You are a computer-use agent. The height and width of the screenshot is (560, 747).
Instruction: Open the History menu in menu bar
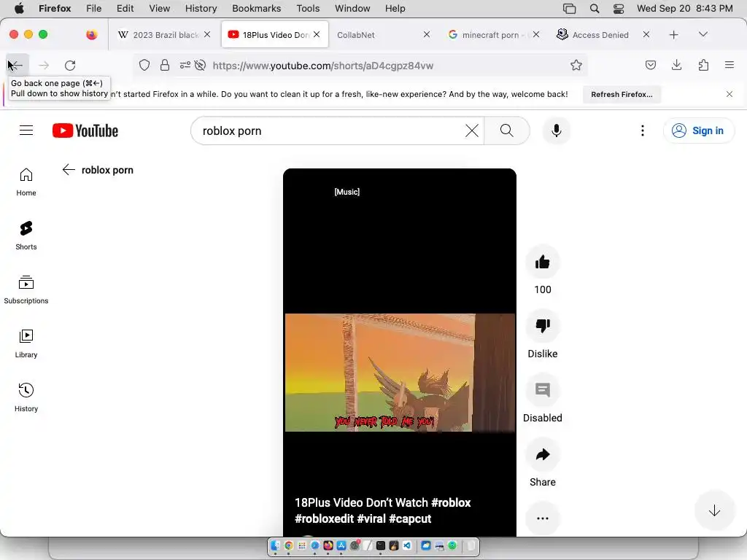coord(201,8)
